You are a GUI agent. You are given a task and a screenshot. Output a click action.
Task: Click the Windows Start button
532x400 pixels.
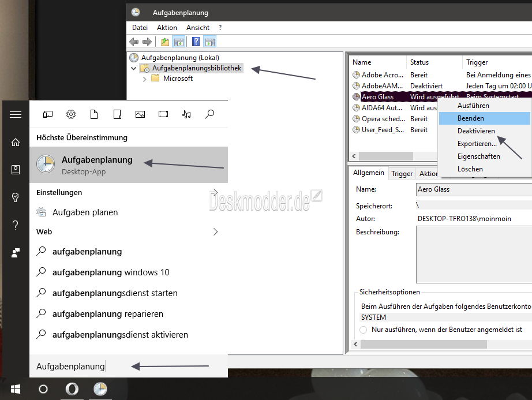16,389
